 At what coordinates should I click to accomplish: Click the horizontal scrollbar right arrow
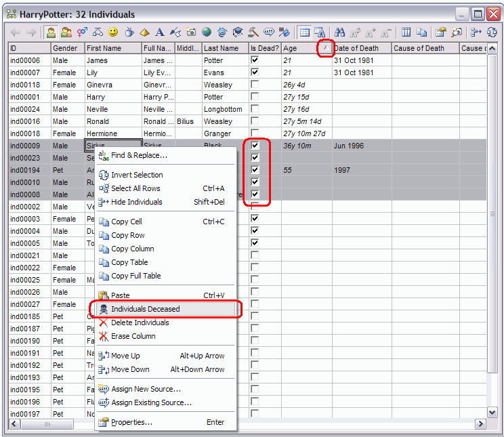tap(480, 424)
